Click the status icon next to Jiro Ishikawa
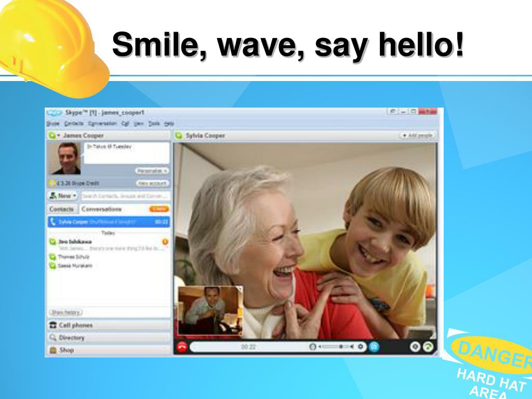 (x=52, y=242)
